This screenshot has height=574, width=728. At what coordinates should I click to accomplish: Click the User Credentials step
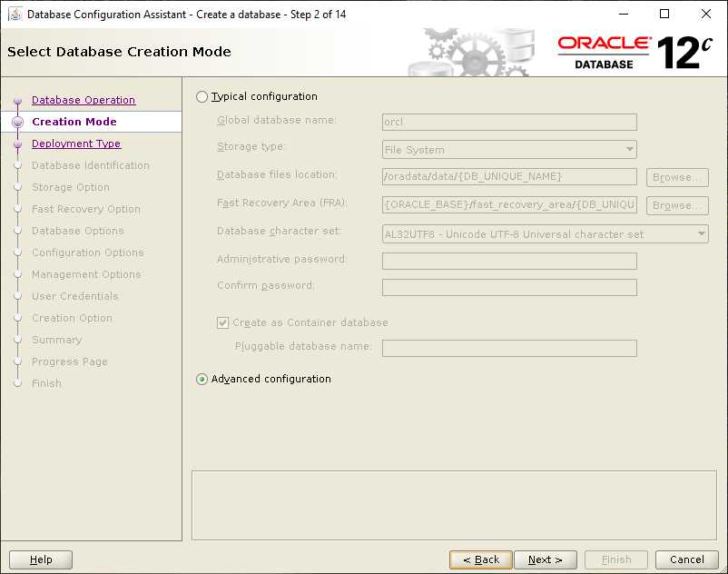tap(74, 296)
